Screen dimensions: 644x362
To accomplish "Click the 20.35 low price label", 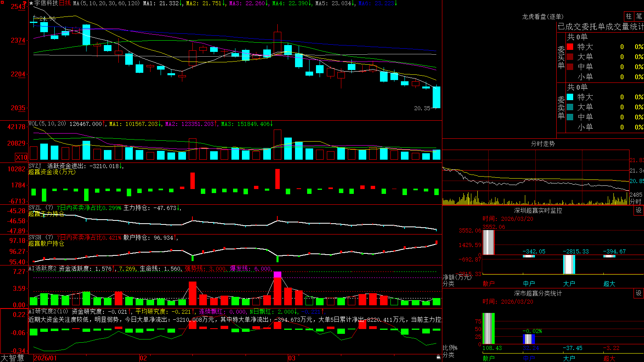I will (x=422, y=108).
